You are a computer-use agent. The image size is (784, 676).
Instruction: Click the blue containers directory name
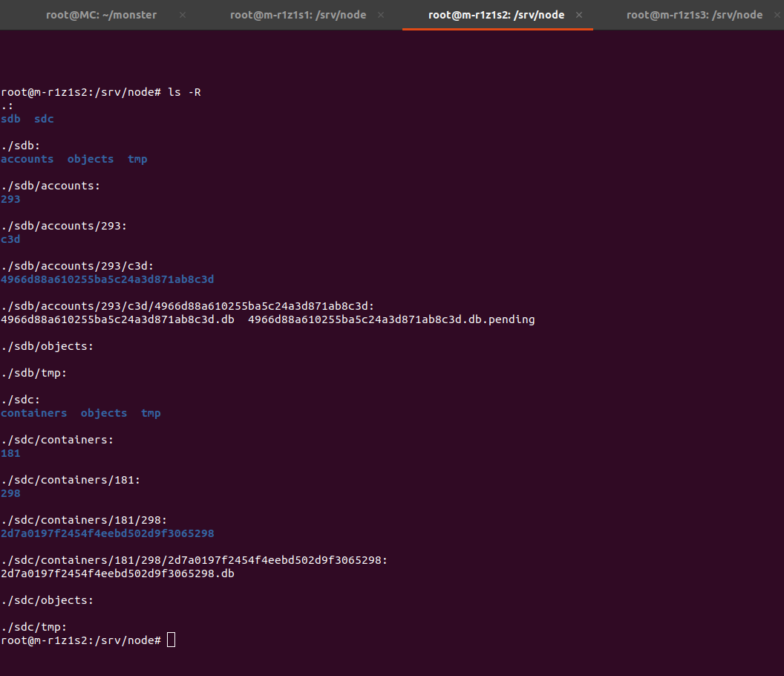(34, 413)
